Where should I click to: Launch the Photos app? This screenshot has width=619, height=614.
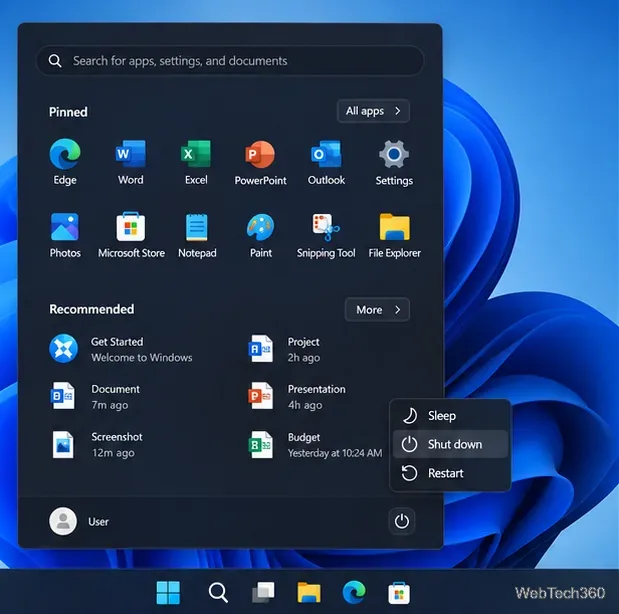click(x=65, y=235)
